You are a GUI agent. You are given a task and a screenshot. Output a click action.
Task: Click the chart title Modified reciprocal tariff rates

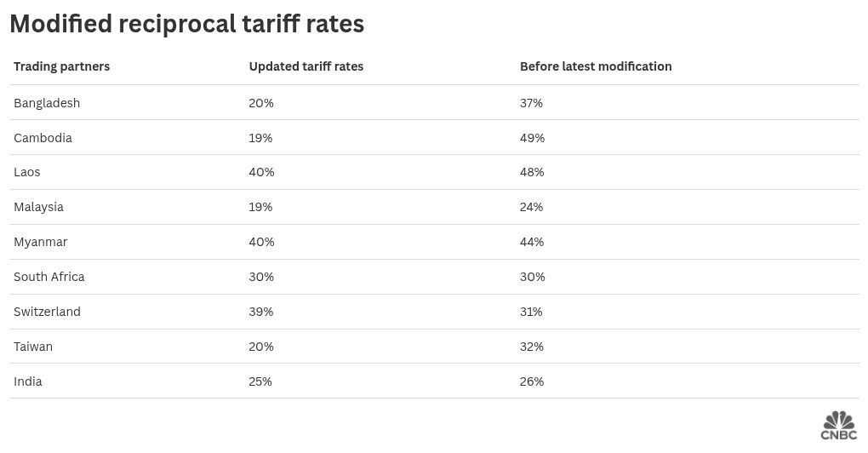(187, 24)
